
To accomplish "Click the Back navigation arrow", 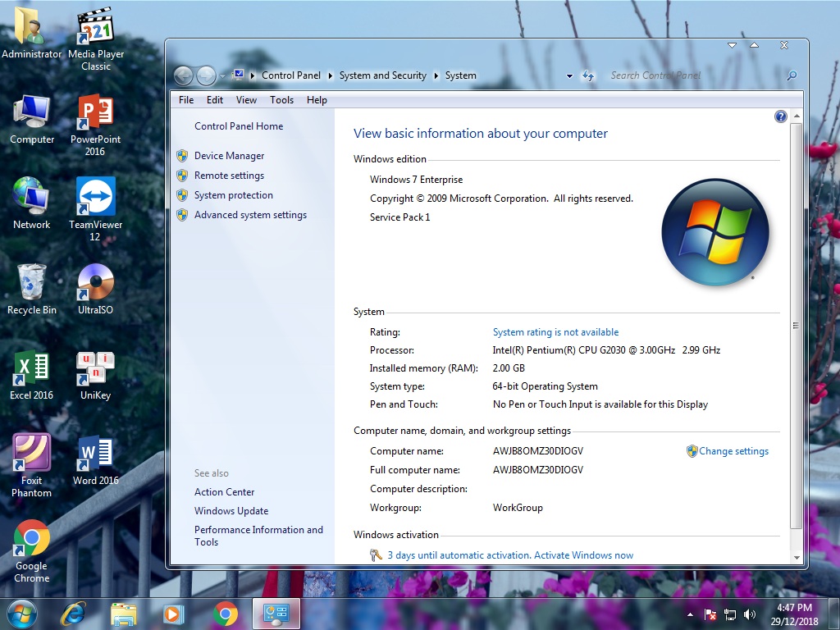I will click(183, 76).
